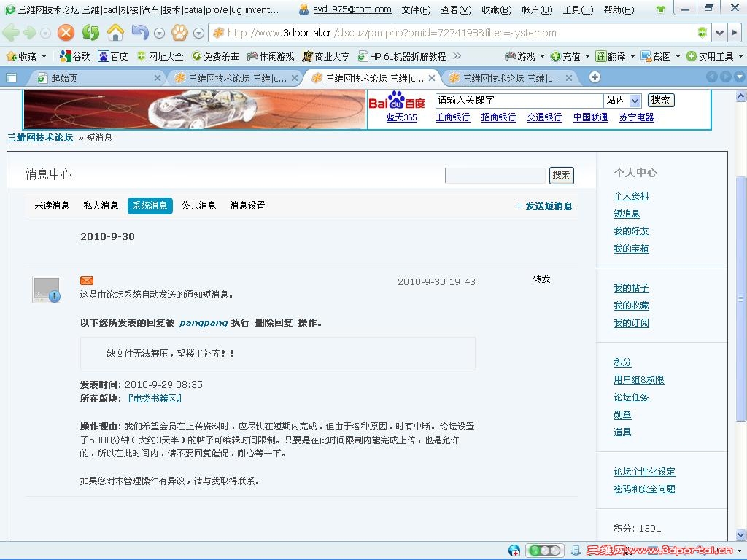Image resolution: width=747 pixels, height=560 pixels.
Task: Open the 免费杀毒 bookmark
Action: coord(215,57)
